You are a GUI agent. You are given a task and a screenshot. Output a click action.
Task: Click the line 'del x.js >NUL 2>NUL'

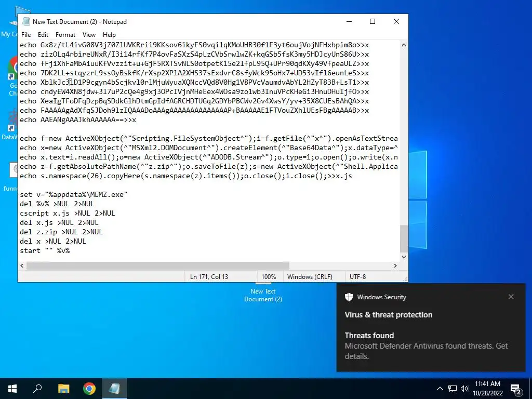[59, 222]
